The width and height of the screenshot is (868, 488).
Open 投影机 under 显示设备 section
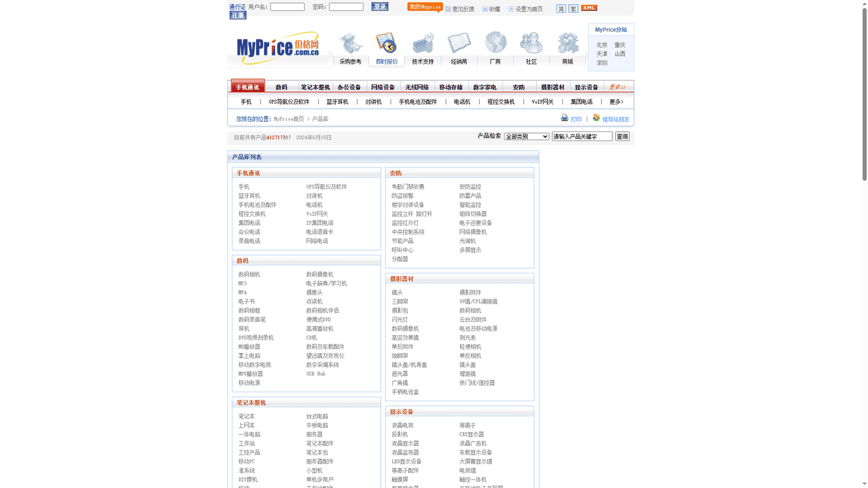click(400, 435)
